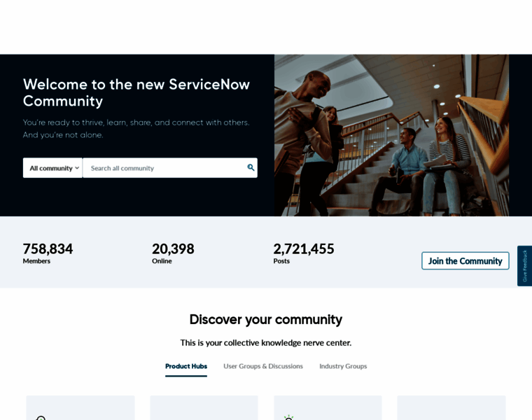Click the search magnifier icon

(251, 167)
